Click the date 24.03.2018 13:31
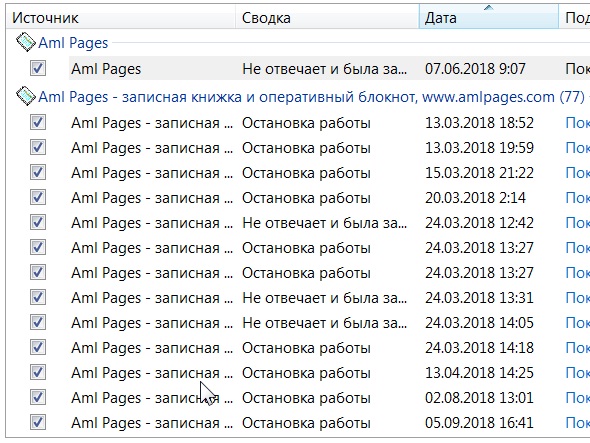 479,298
